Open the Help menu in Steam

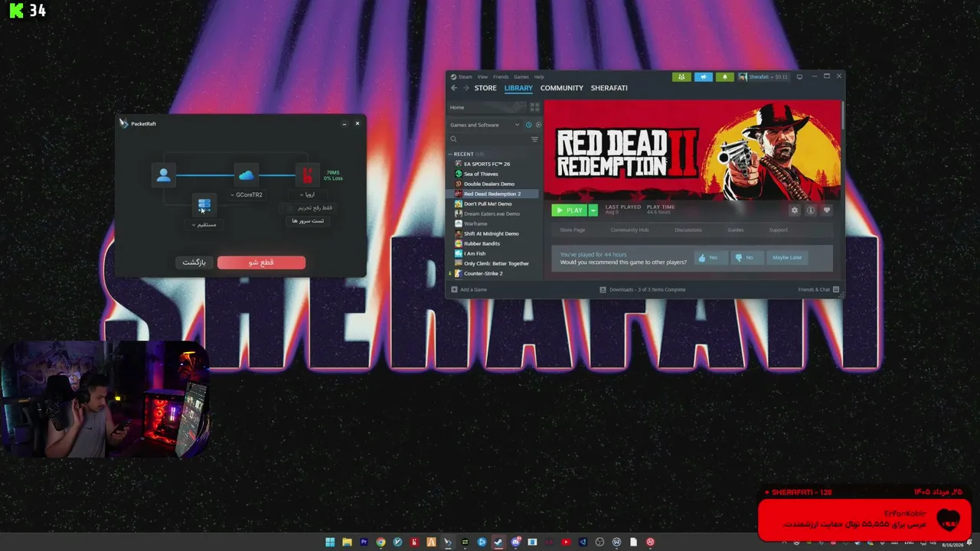click(539, 77)
